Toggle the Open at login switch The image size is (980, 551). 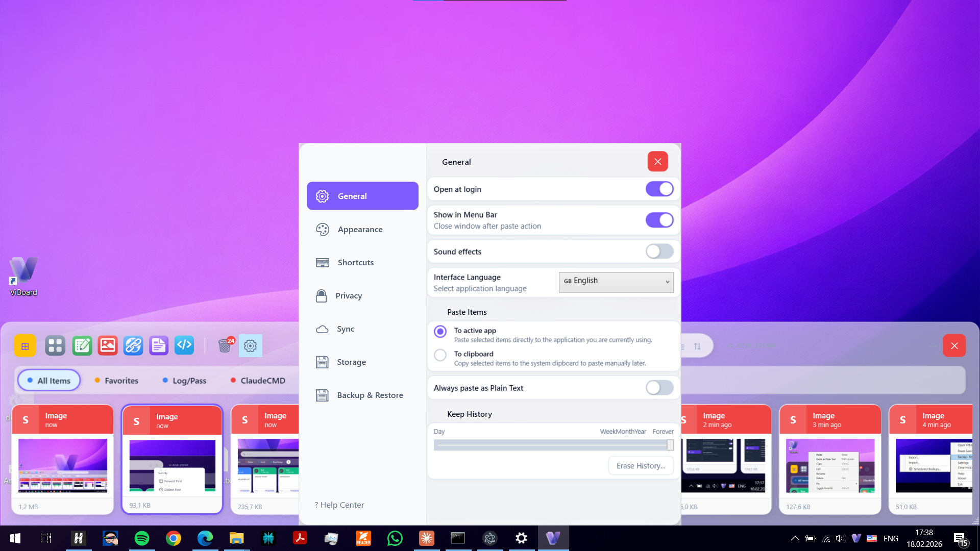659,189
